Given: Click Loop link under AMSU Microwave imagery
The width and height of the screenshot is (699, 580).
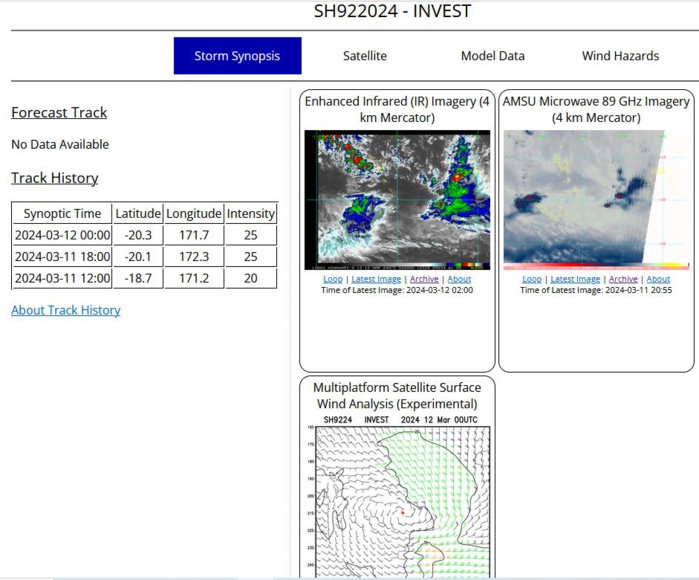Looking at the screenshot, I should tap(532, 279).
